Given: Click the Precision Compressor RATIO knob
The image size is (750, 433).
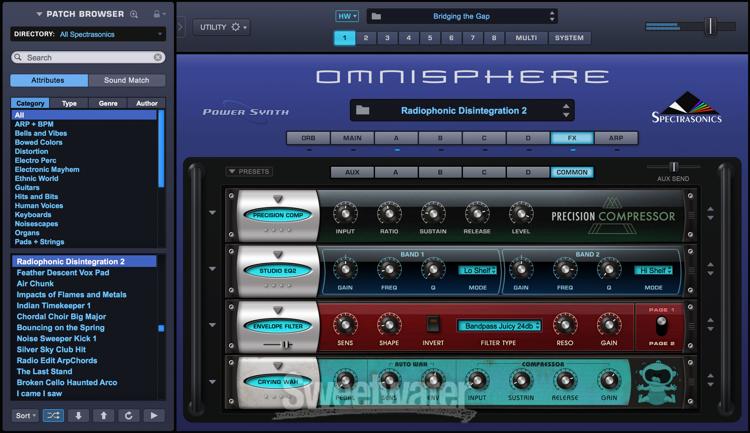Looking at the screenshot, I should [389, 213].
